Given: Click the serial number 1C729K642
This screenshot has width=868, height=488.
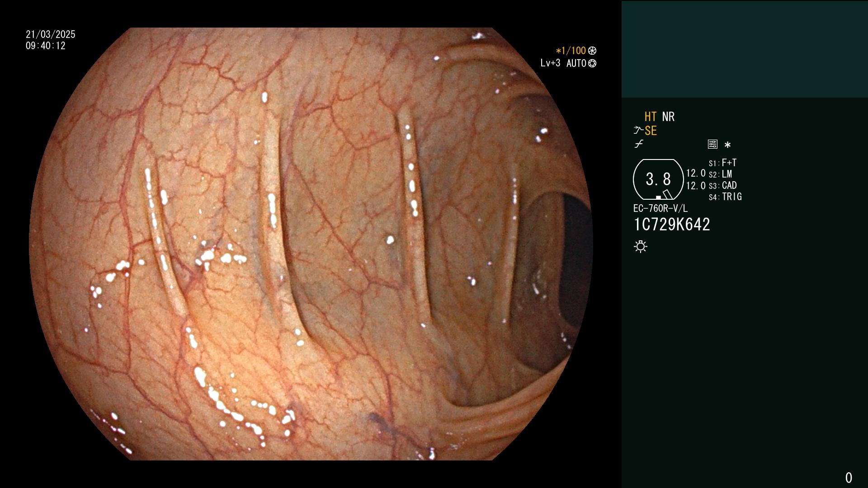Looking at the screenshot, I should tap(672, 225).
